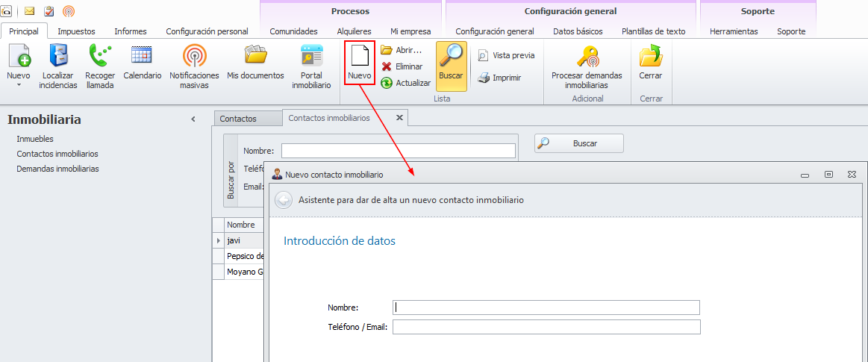
Task: Click the Buscar button beside search panel
Action: 579,143
